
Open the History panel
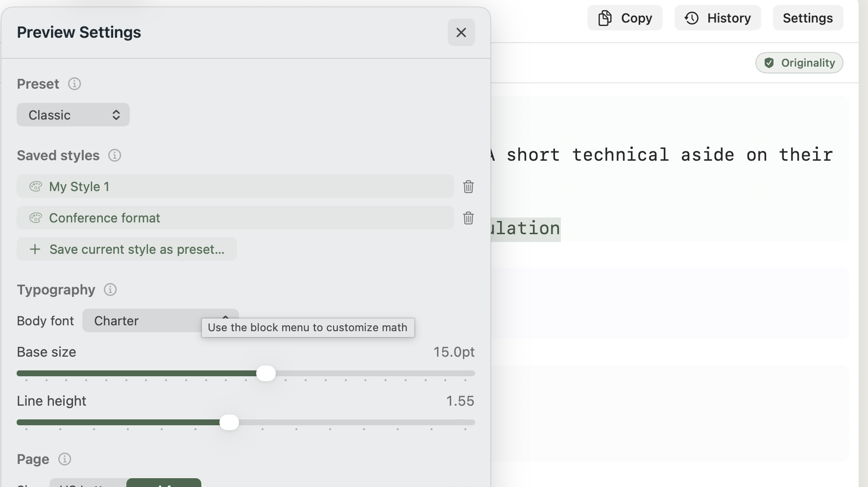[718, 18]
